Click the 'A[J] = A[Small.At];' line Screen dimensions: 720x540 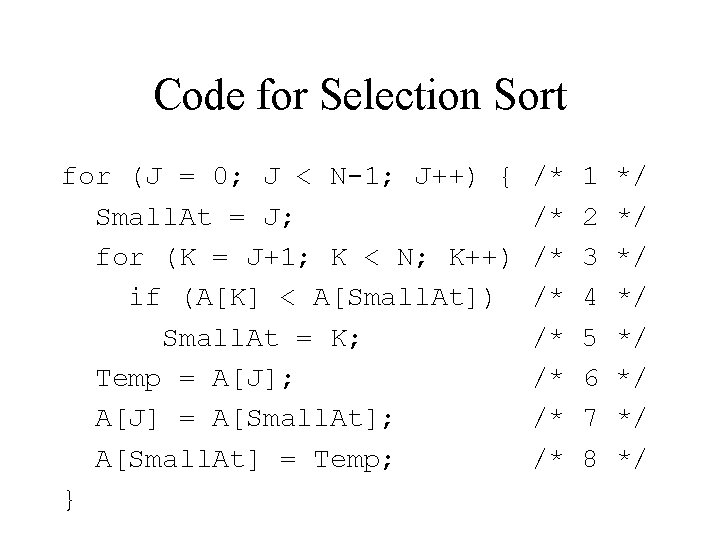[x=244, y=418]
